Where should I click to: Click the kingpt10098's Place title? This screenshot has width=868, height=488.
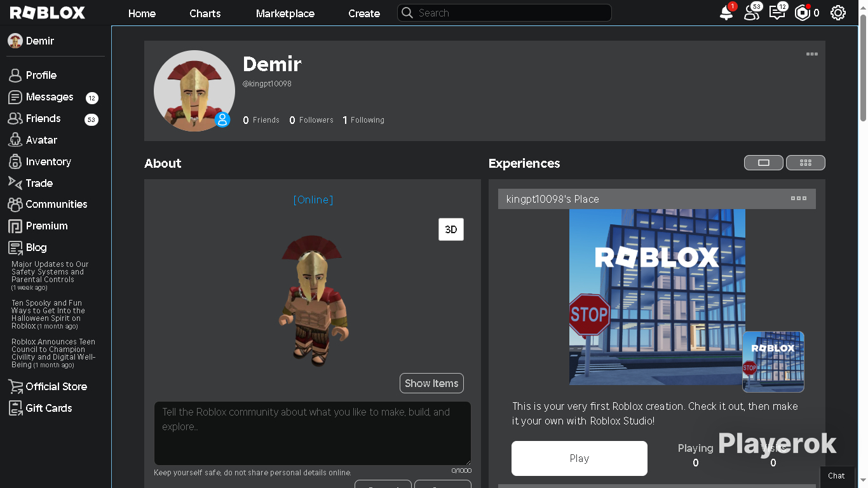click(552, 199)
